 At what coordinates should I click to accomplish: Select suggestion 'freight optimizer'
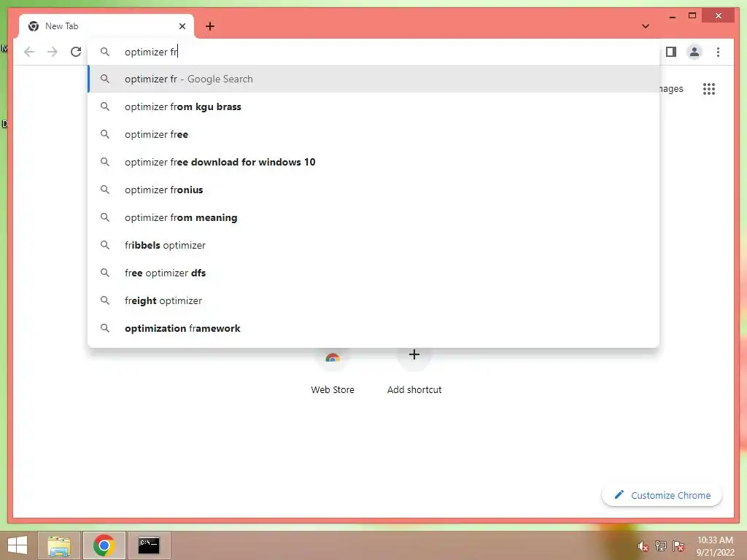[373, 300]
